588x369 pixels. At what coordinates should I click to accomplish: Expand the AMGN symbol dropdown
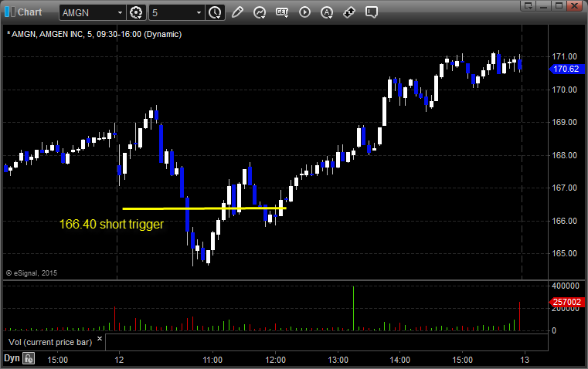[120, 12]
